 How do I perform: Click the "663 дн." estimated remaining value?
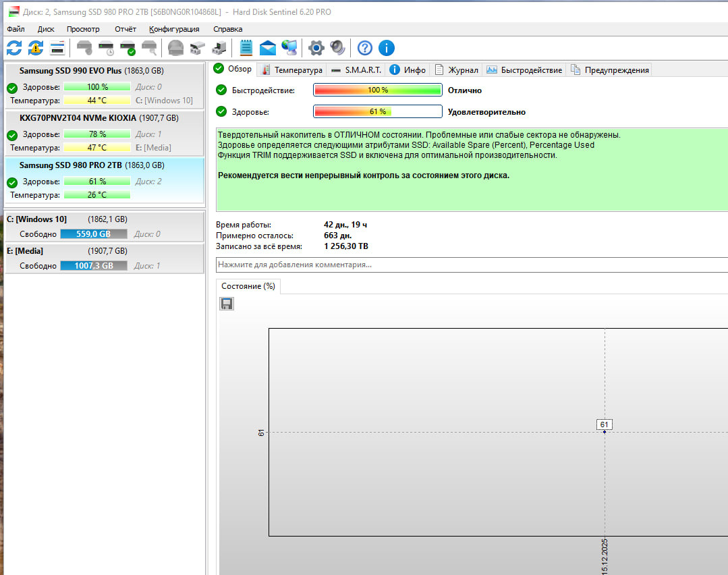(x=337, y=236)
